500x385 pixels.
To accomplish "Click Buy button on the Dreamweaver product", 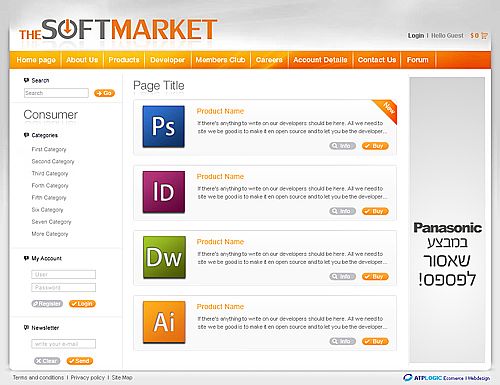I will 375,277.
